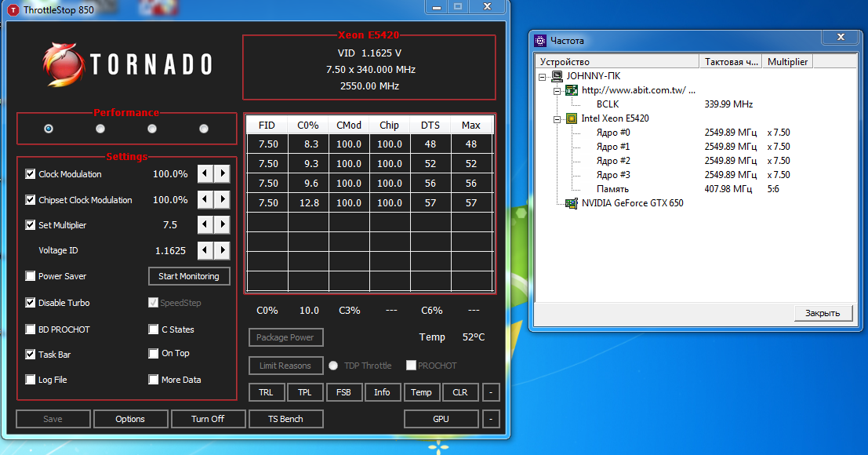
Task: Lower Set Multiplier with left arrow
Action: click(205, 224)
